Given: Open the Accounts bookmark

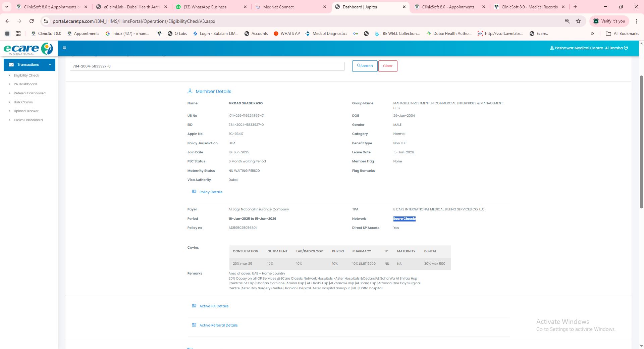Looking at the screenshot, I should click(x=256, y=34).
